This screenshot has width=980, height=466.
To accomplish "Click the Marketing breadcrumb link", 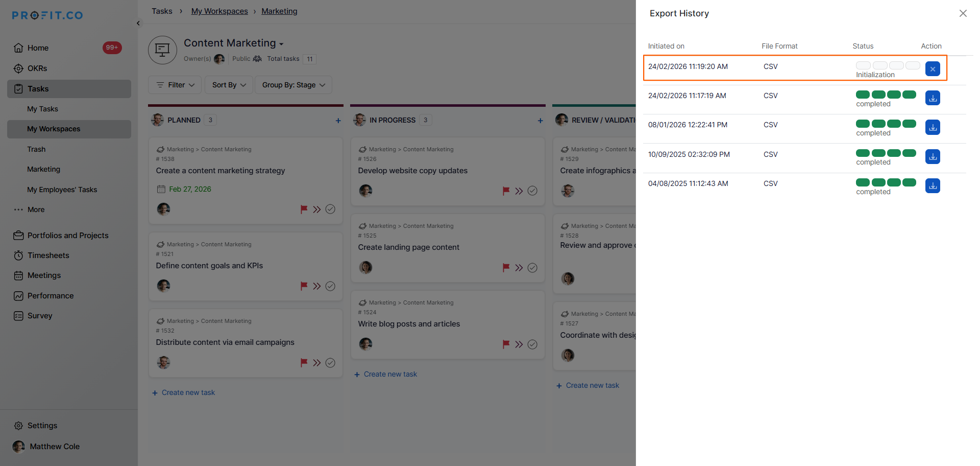I will 279,11.
